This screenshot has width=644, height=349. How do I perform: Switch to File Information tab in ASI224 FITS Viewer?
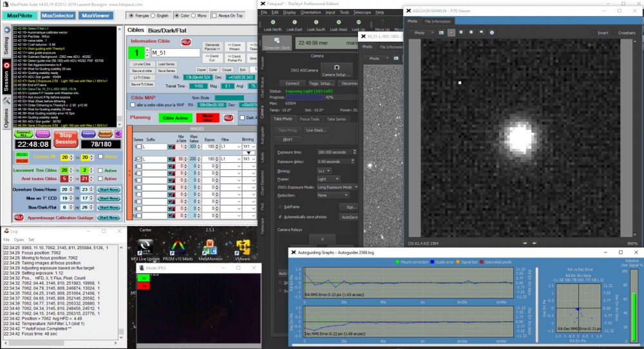(x=437, y=21)
